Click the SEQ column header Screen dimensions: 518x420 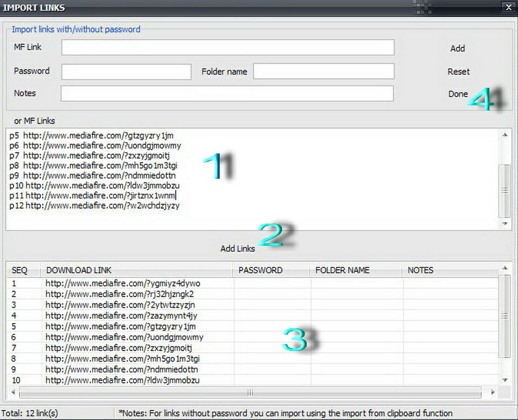pos(23,270)
